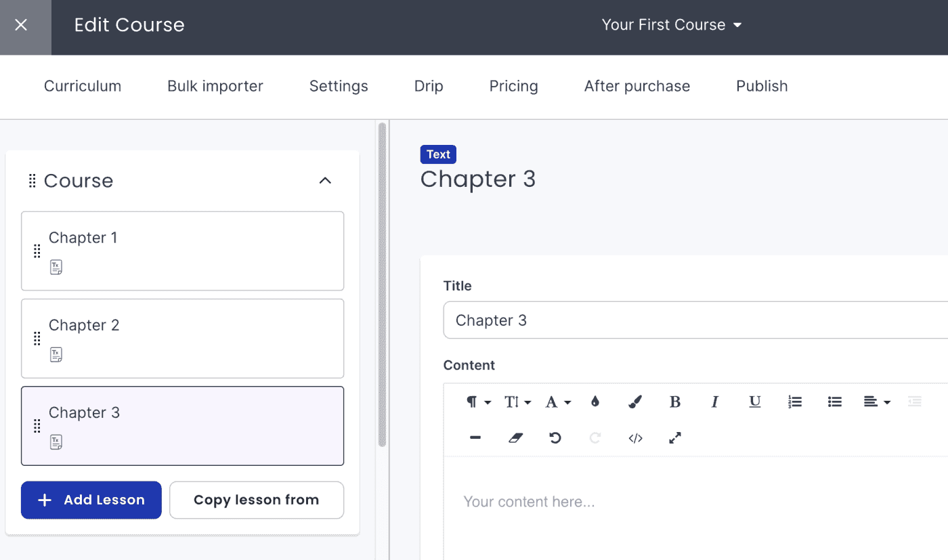Switch to code view
This screenshot has height=560, width=948.
coord(635,438)
